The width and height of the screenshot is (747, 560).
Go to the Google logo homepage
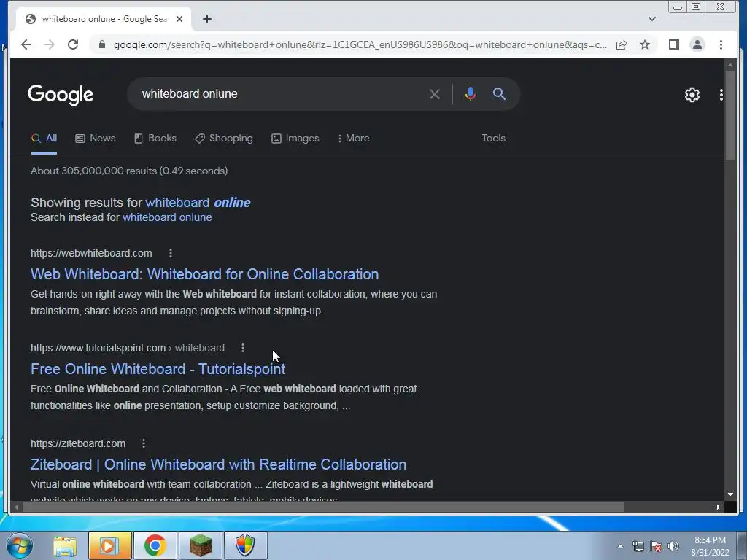(61, 95)
